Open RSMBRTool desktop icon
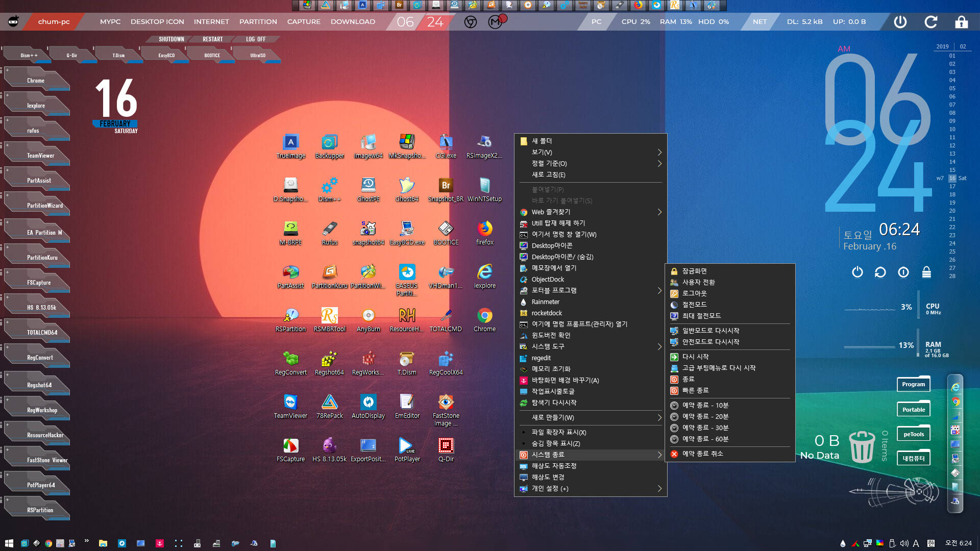Viewport: 980px width, 551px height. pyautogui.click(x=329, y=320)
